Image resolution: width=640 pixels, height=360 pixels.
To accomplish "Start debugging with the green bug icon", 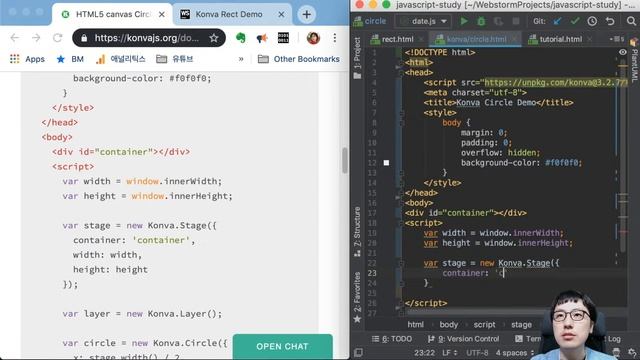I will (x=481, y=21).
